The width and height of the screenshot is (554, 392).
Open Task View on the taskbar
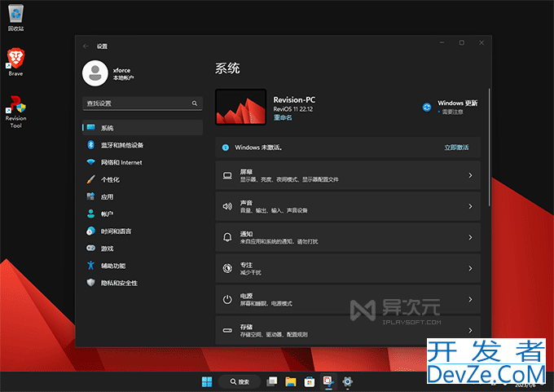271,381
